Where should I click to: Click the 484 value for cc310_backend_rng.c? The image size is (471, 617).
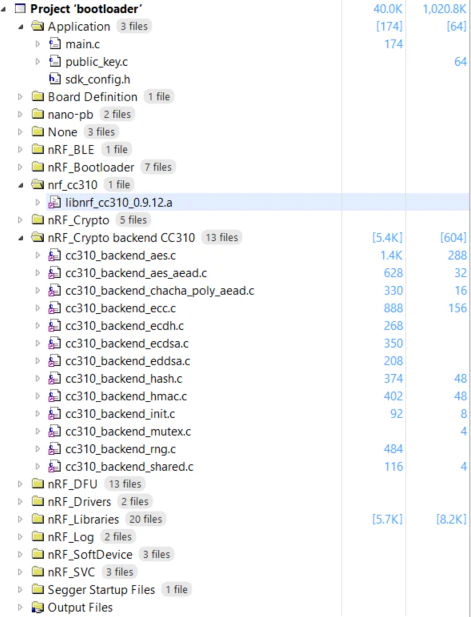(393, 449)
